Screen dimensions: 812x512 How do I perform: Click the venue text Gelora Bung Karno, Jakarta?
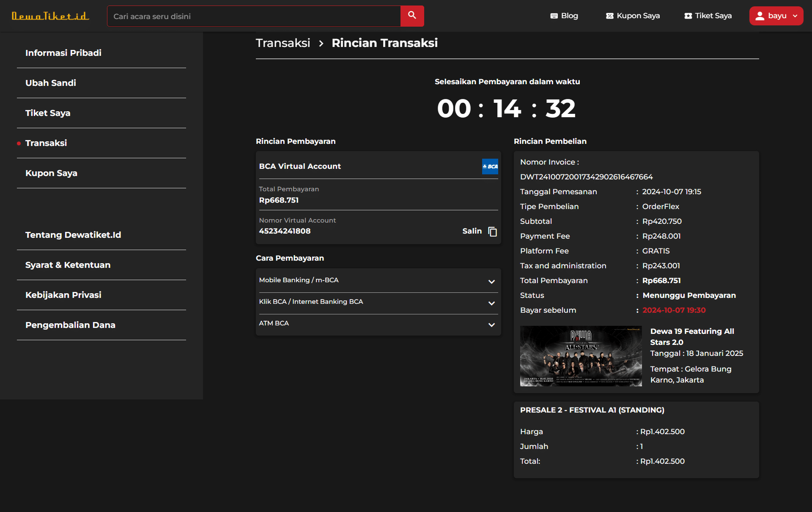coord(691,374)
